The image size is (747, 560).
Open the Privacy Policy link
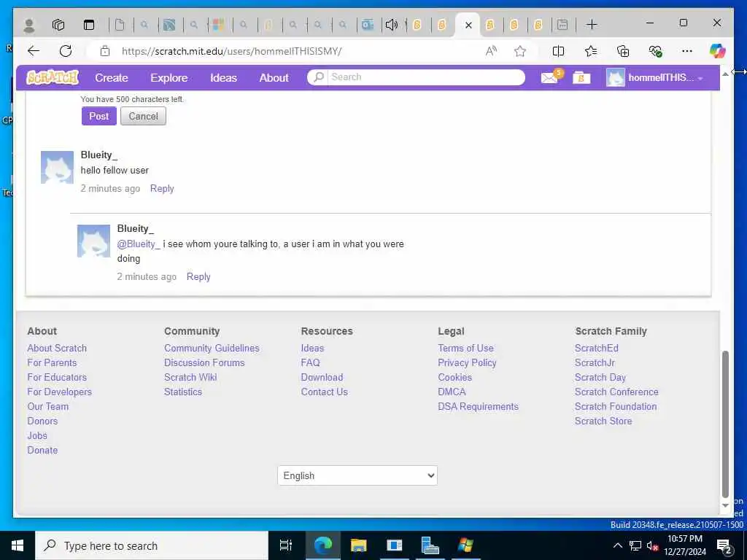[467, 363]
